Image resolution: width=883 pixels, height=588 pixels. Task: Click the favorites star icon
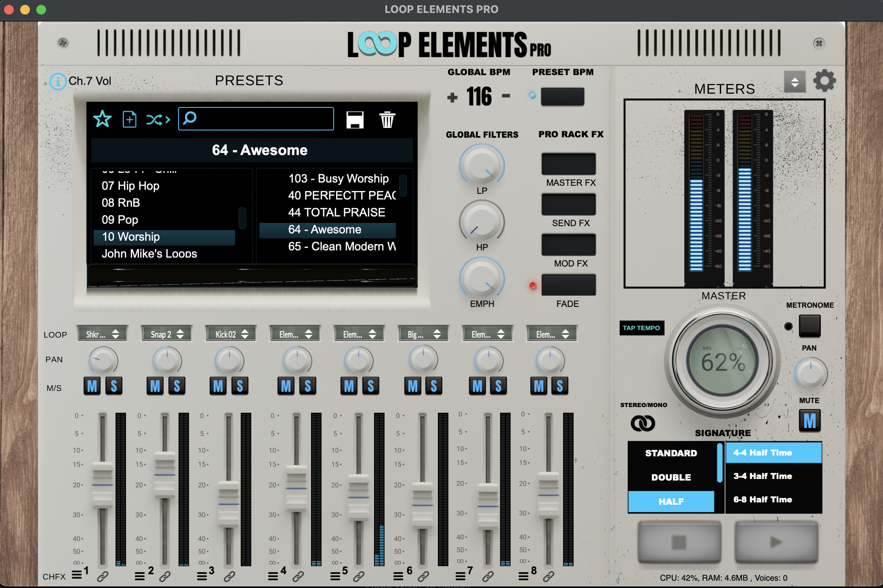click(x=102, y=119)
